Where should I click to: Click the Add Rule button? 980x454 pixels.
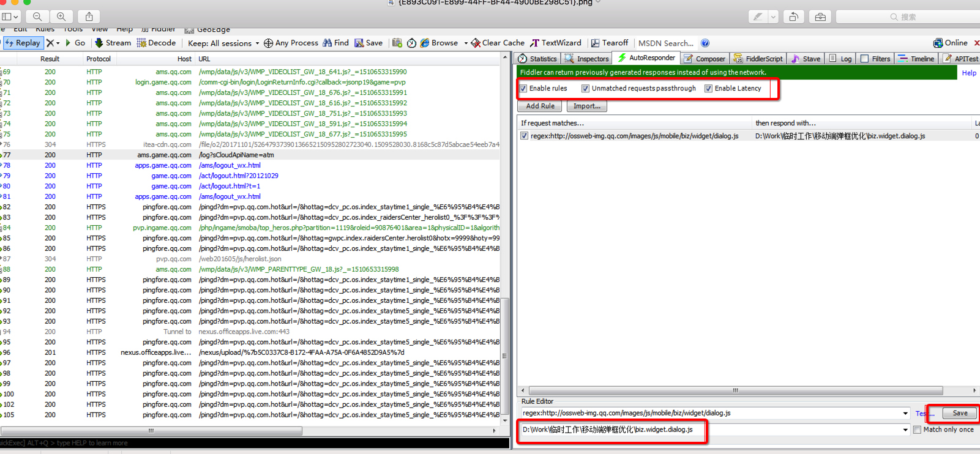(x=540, y=106)
